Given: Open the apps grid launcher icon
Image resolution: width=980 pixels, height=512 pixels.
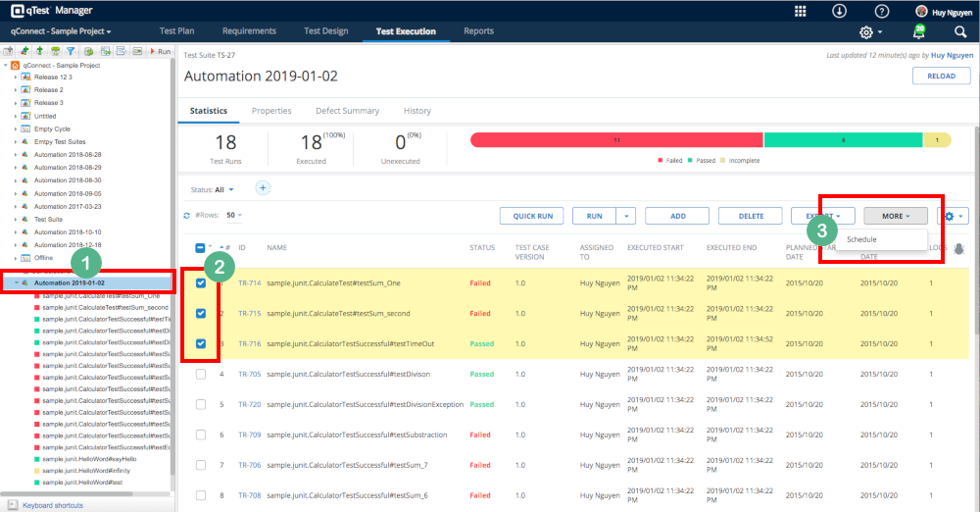Looking at the screenshot, I should tap(800, 11).
